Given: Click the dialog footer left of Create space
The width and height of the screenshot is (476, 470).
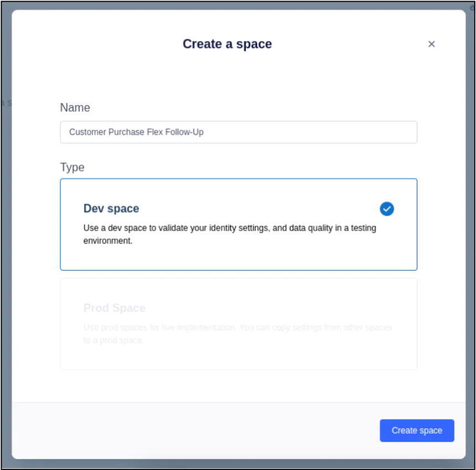Looking at the screenshot, I should [194, 430].
